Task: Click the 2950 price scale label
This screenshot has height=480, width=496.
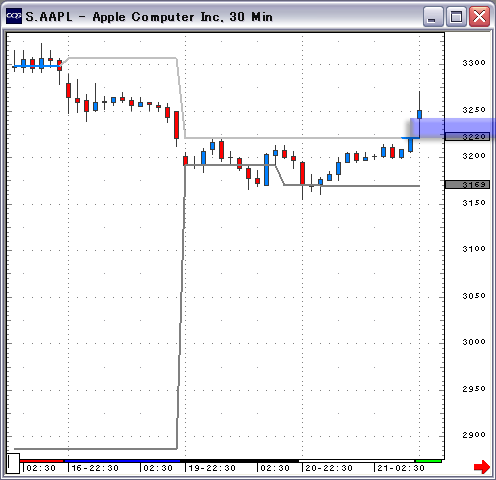Action: tap(474, 389)
